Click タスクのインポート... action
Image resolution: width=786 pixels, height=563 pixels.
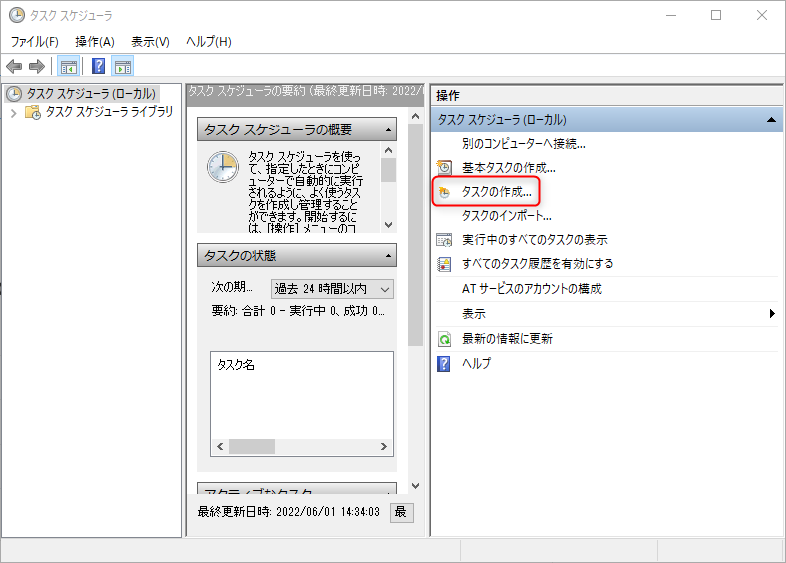(506, 216)
